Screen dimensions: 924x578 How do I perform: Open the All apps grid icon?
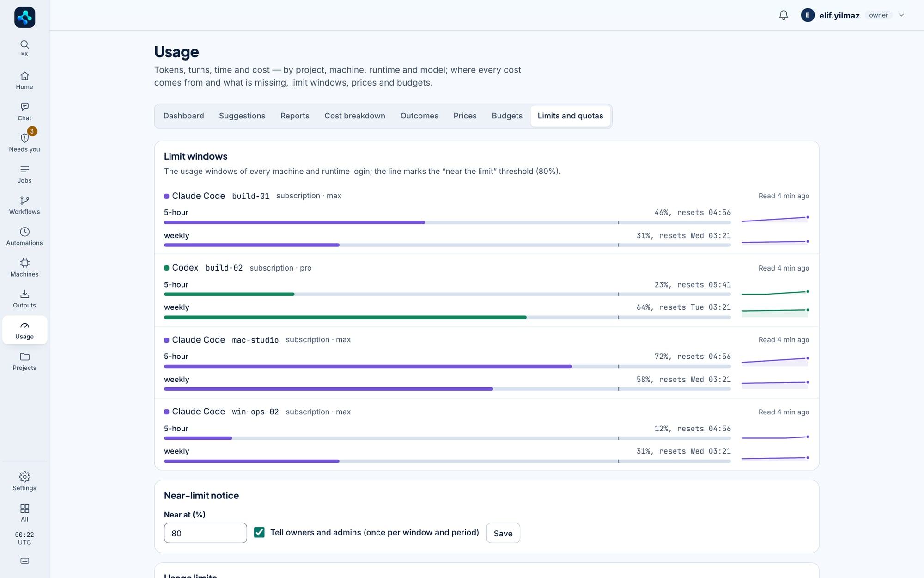click(x=24, y=508)
